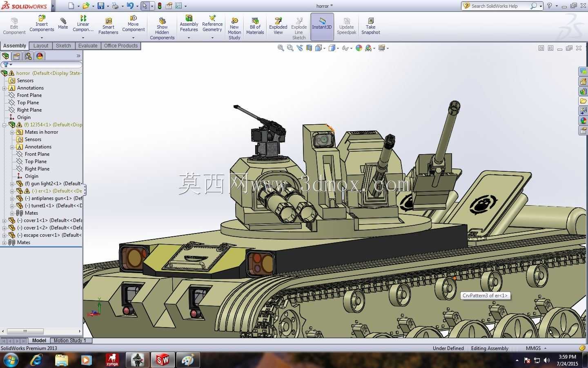Screen dimensions: 588x368
Task: Click the Insert Components tool
Action: click(42, 24)
